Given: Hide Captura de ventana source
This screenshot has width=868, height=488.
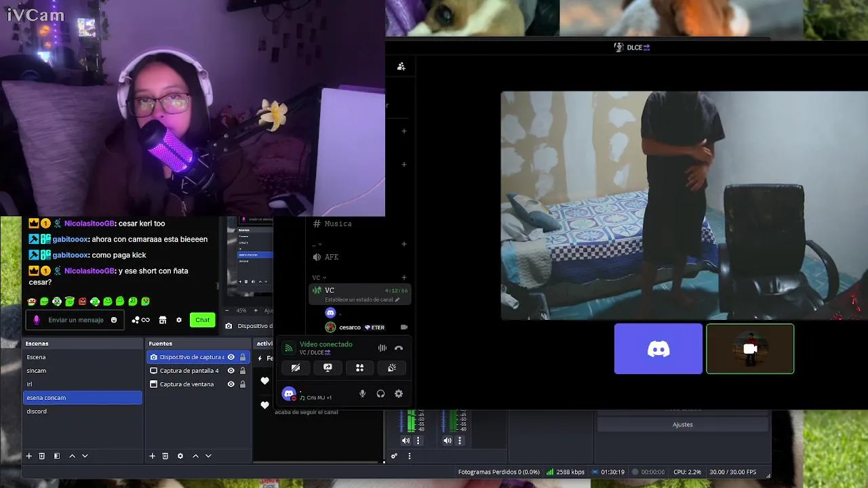Looking at the screenshot, I should point(231,384).
